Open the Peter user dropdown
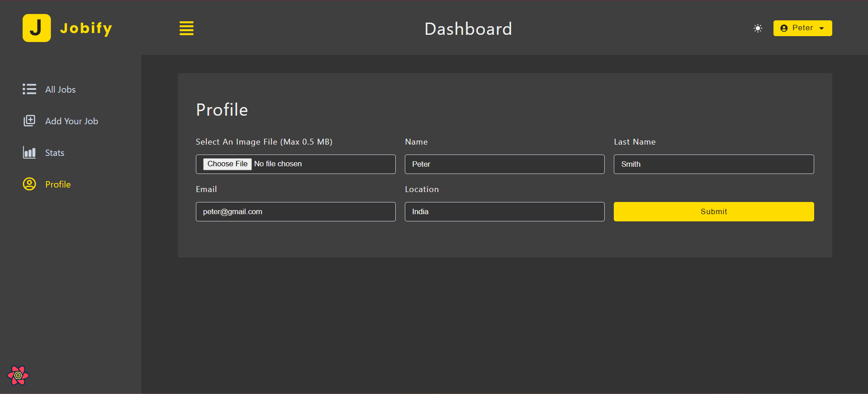868x394 pixels. (x=802, y=28)
